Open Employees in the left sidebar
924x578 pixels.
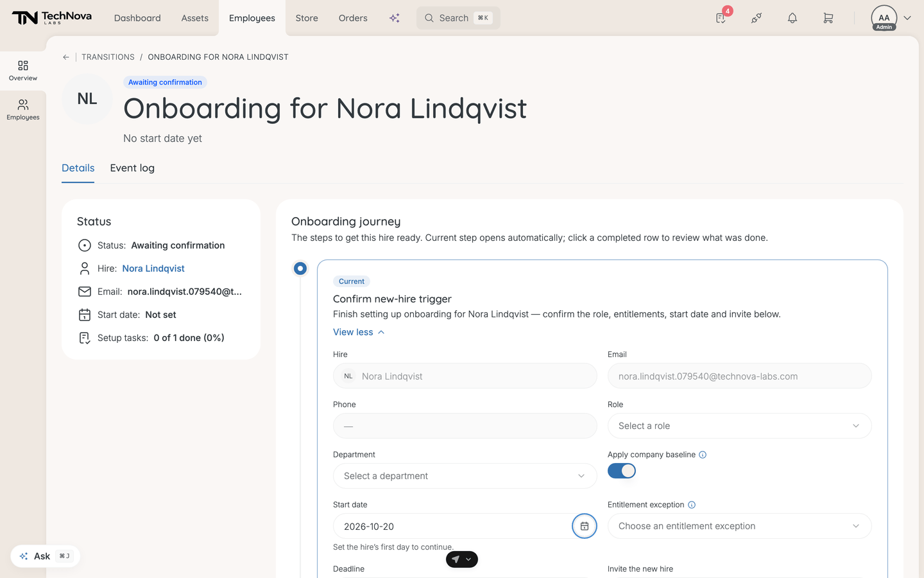(x=23, y=110)
